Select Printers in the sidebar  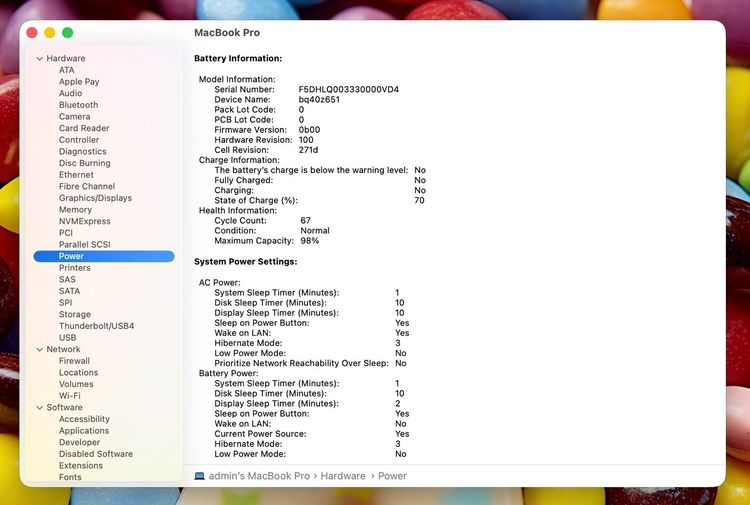[75, 268]
